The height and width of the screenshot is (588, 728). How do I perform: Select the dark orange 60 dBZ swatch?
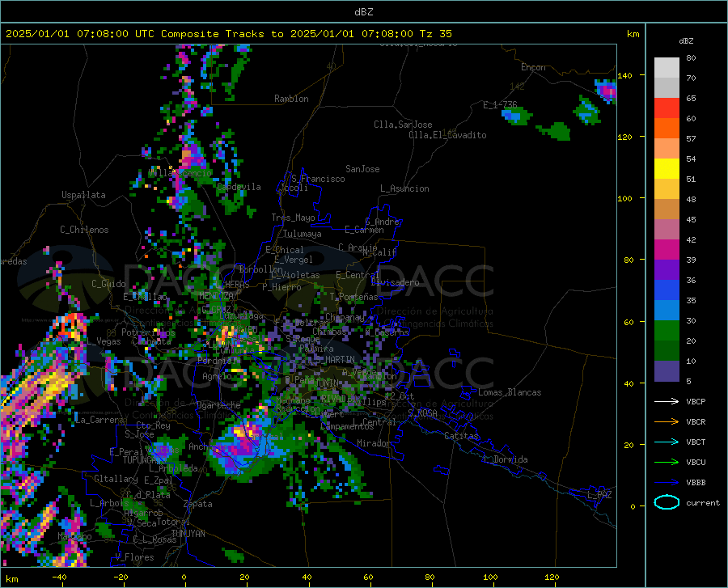point(667,128)
